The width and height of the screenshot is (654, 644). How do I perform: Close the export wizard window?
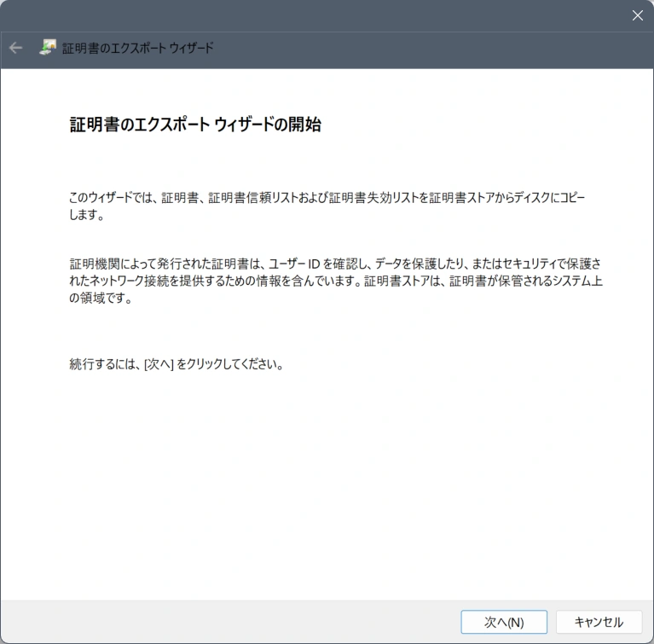[637, 15]
